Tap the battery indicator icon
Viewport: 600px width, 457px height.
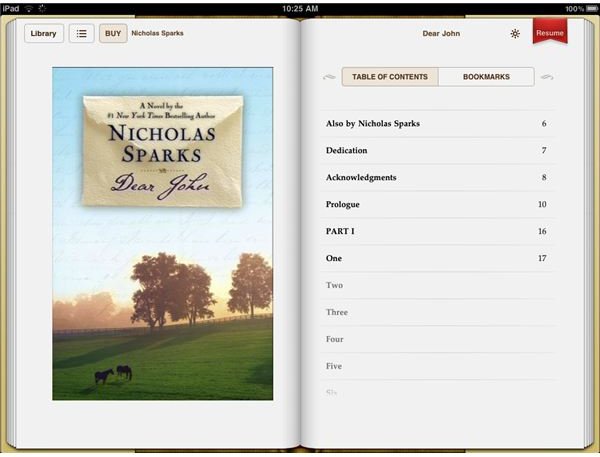click(x=592, y=8)
